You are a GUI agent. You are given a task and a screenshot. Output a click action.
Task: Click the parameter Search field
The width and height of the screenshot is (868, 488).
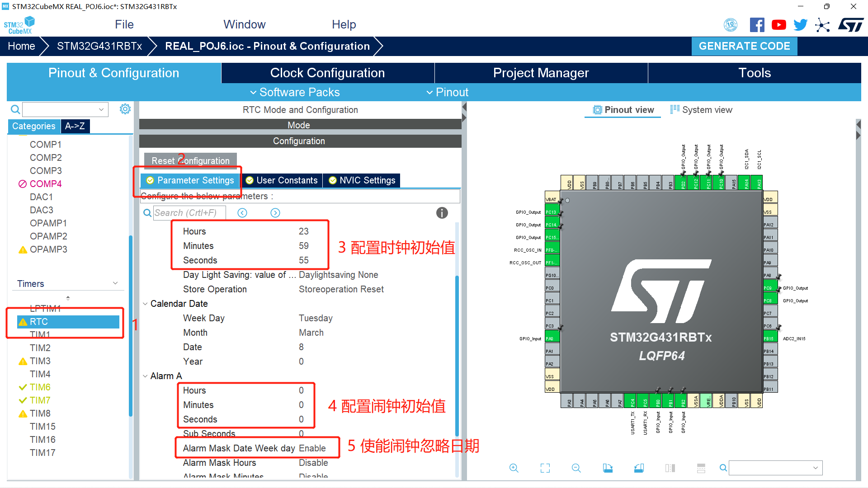[x=189, y=213]
